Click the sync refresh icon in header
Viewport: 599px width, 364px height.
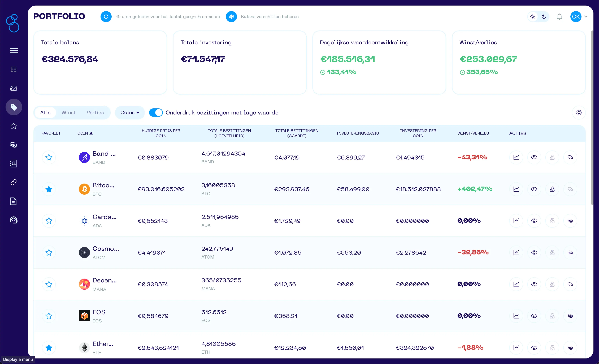pyautogui.click(x=106, y=16)
